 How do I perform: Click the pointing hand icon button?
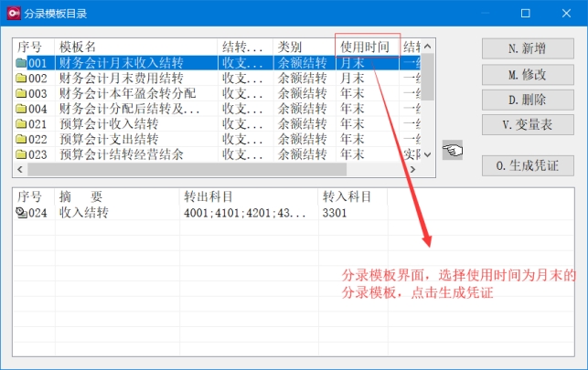(x=453, y=150)
